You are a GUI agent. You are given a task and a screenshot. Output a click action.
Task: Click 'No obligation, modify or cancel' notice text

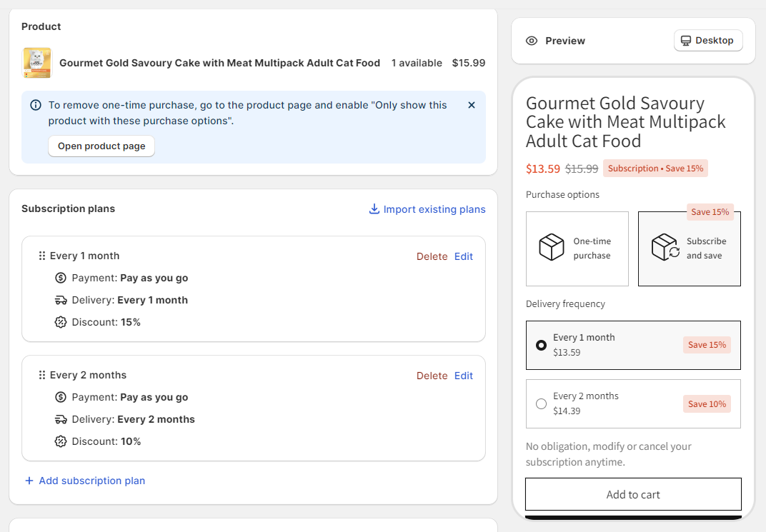click(609, 454)
